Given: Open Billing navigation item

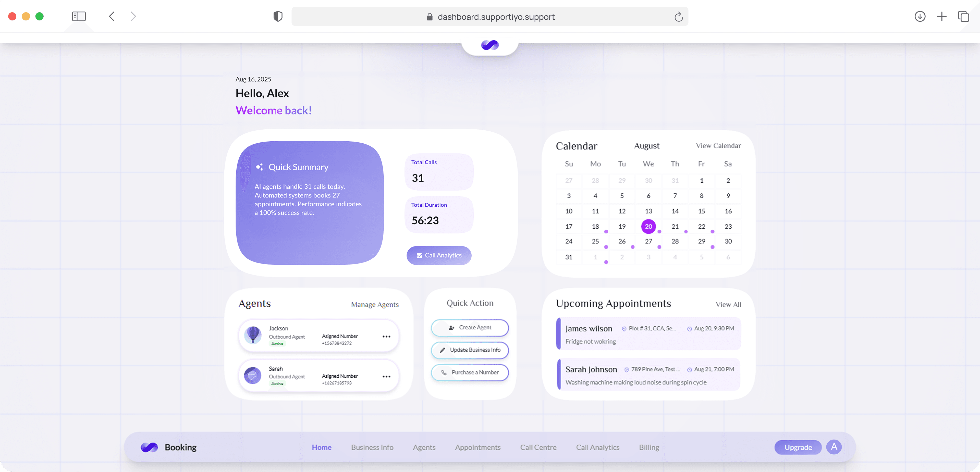Looking at the screenshot, I should 649,448.
